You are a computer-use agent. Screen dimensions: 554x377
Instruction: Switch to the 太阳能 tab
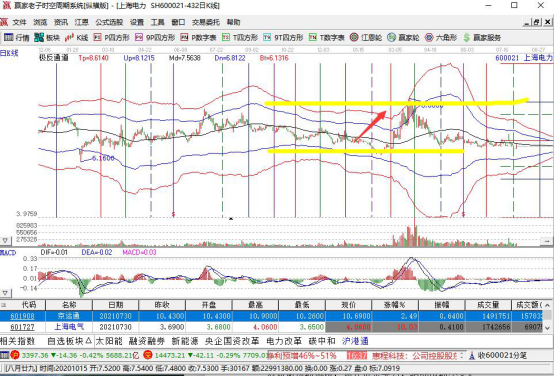(x=109, y=341)
